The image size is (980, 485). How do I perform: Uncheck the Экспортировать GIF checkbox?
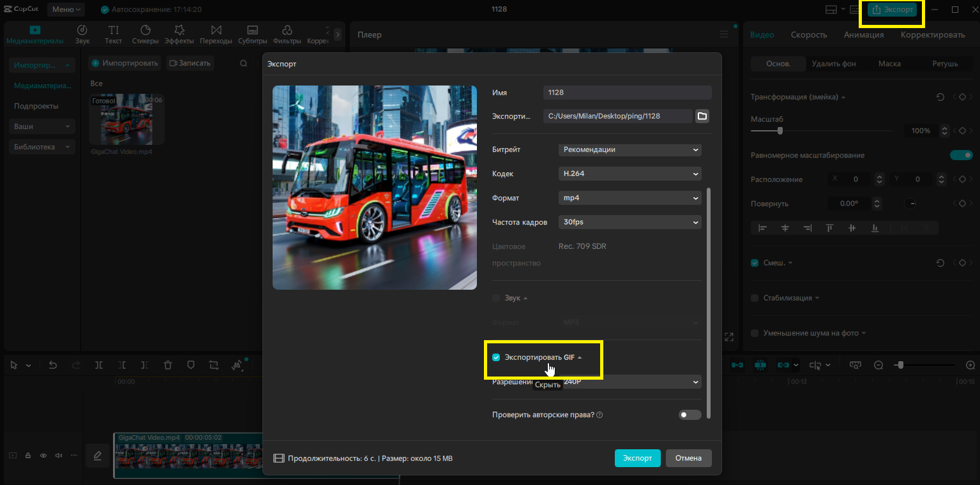[x=496, y=357]
